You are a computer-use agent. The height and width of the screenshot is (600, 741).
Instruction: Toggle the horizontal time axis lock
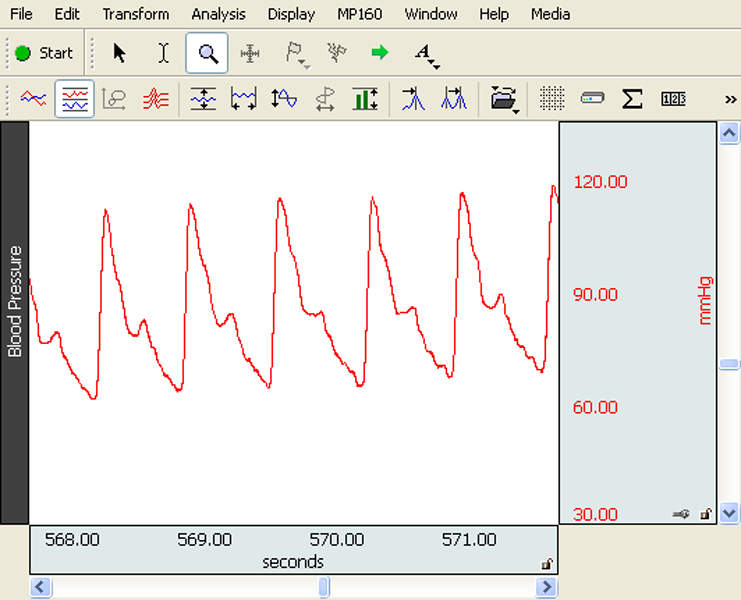coord(547,564)
